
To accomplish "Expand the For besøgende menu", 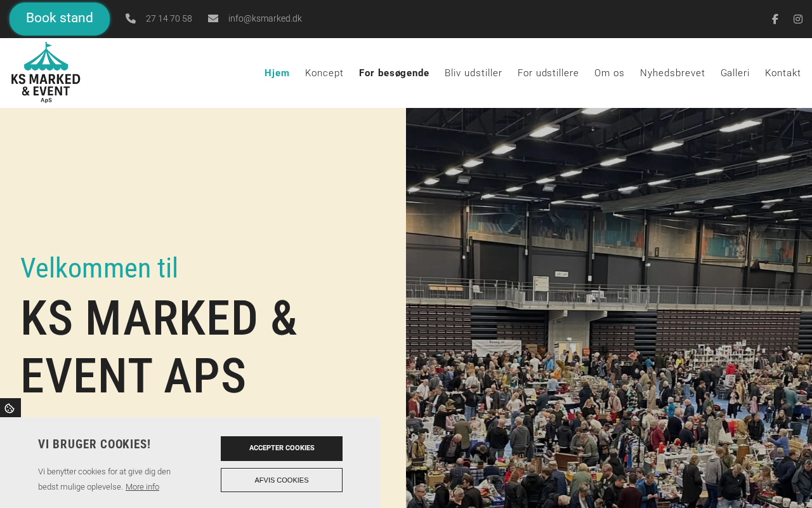I will click(x=394, y=73).
